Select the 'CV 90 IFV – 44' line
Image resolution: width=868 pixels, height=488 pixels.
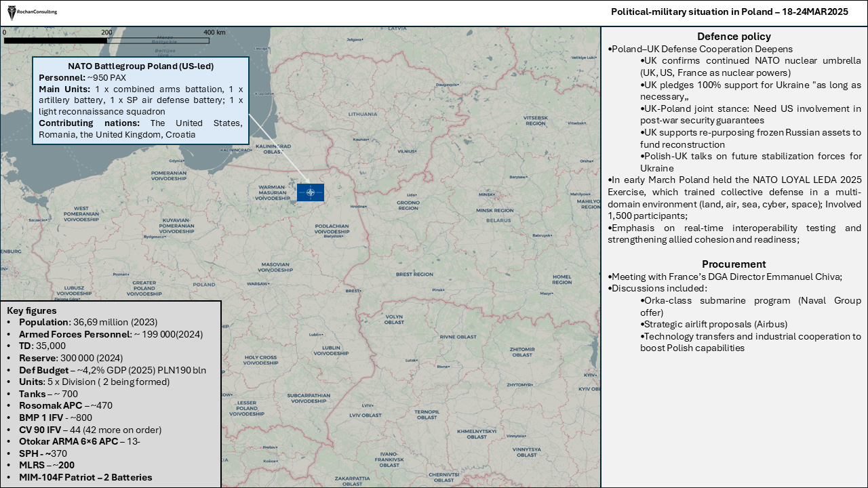(90, 430)
